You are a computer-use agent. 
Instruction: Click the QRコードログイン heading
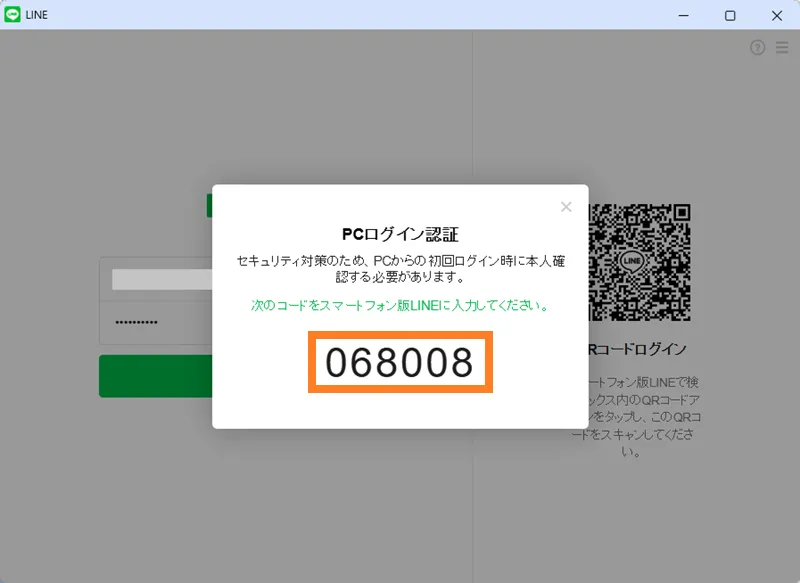637,349
